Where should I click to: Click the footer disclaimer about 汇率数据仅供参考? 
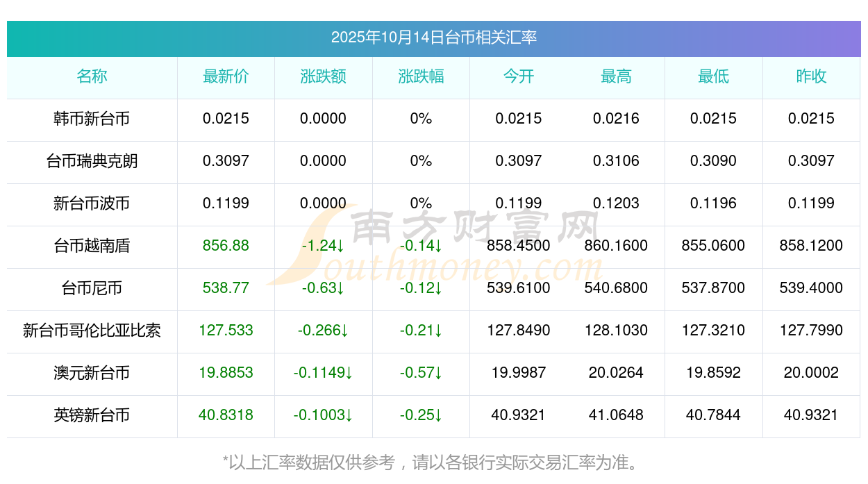point(433,462)
